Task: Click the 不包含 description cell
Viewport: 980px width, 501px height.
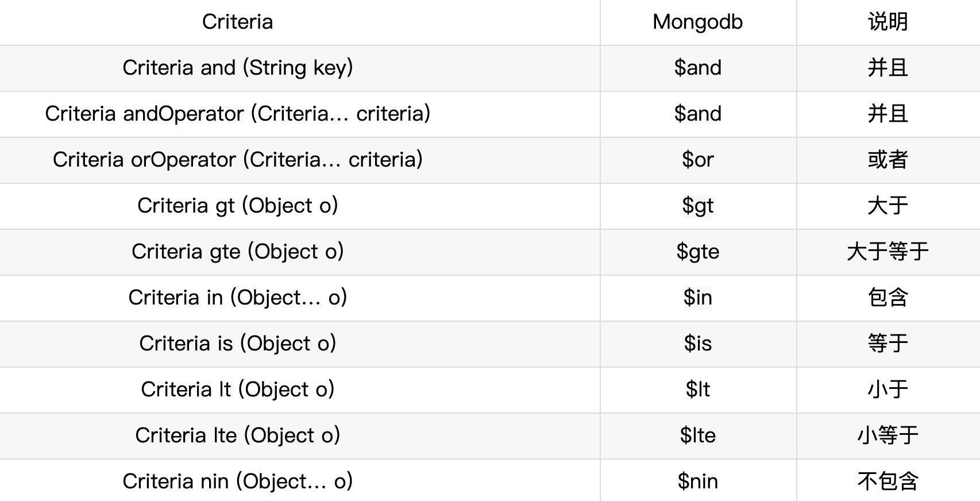Action: (888, 481)
